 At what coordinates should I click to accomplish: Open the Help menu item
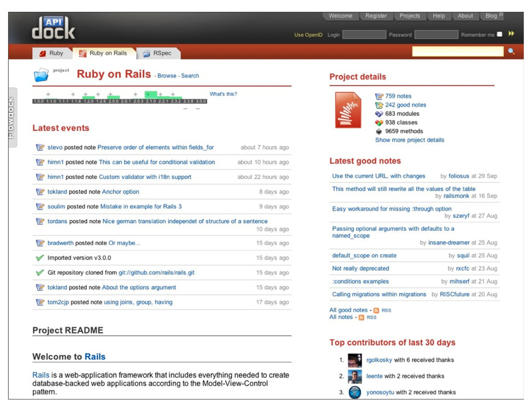[x=438, y=16]
